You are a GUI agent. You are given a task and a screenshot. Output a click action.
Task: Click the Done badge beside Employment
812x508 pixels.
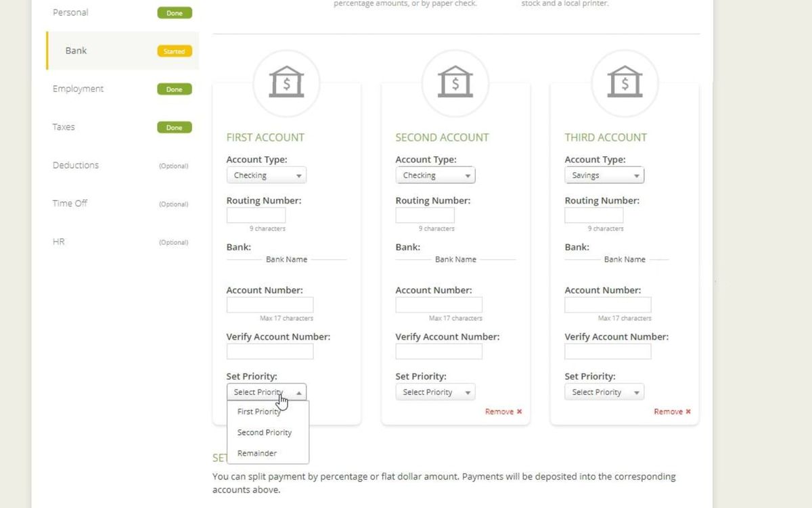175,89
